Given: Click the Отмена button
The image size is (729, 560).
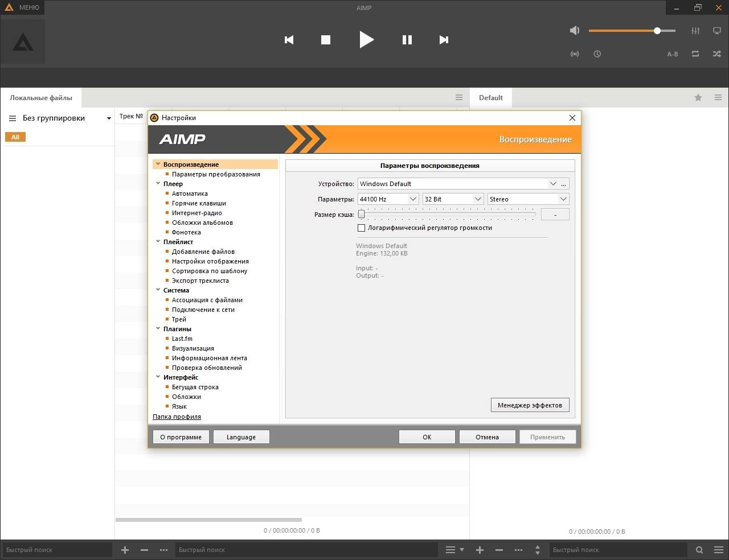Looking at the screenshot, I should (x=487, y=437).
